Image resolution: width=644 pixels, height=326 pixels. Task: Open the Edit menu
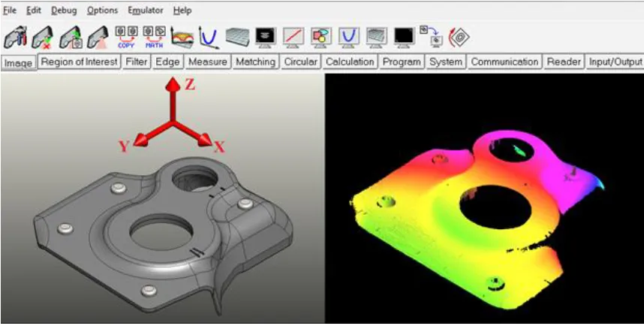point(34,11)
